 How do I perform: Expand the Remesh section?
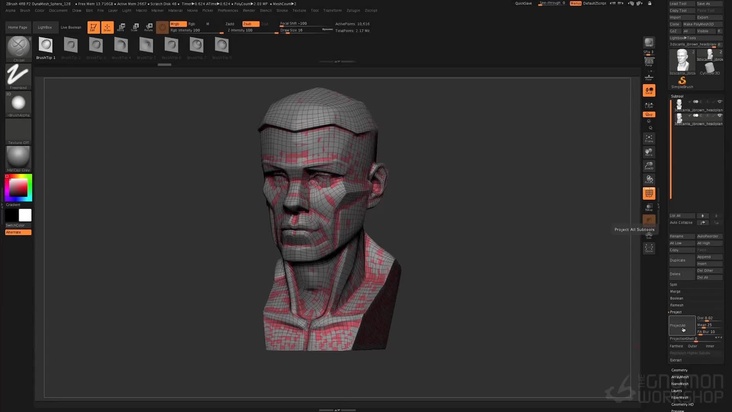676,305
